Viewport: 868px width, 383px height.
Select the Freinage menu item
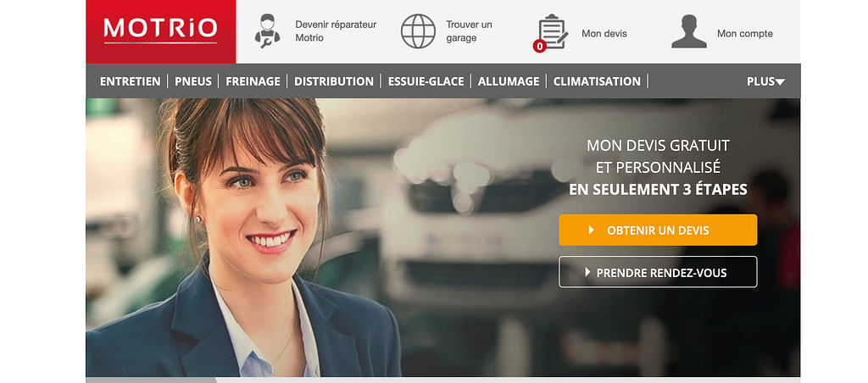pos(253,81)
